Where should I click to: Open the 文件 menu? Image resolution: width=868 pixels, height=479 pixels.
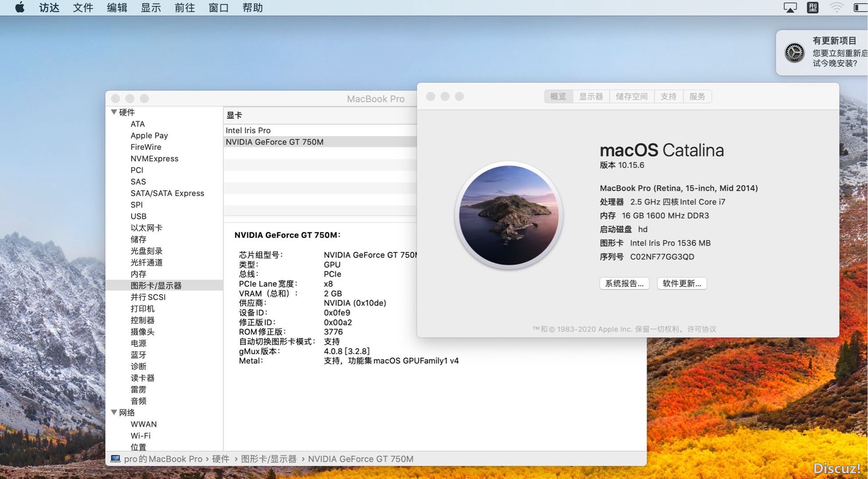coord(83,8)
